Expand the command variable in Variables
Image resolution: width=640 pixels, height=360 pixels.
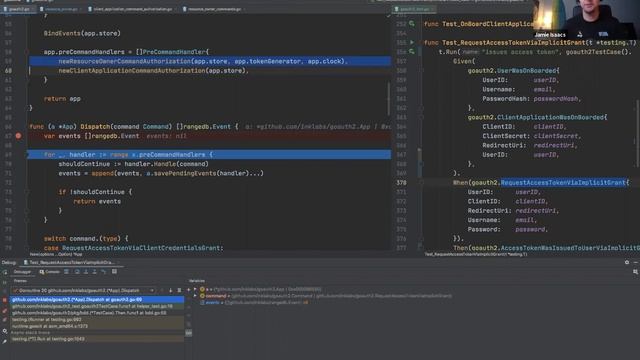tap(195, 296)
